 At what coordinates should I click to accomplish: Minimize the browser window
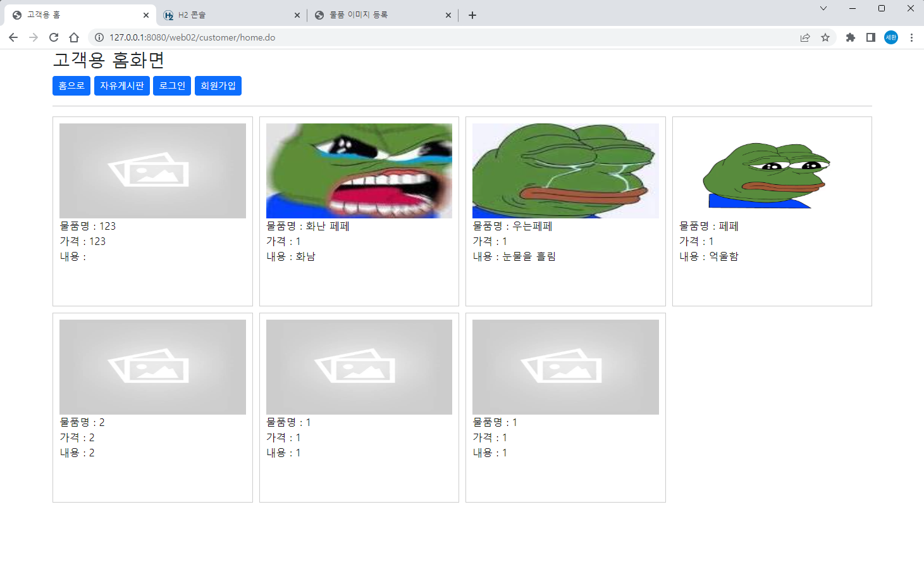pos(853,8)
